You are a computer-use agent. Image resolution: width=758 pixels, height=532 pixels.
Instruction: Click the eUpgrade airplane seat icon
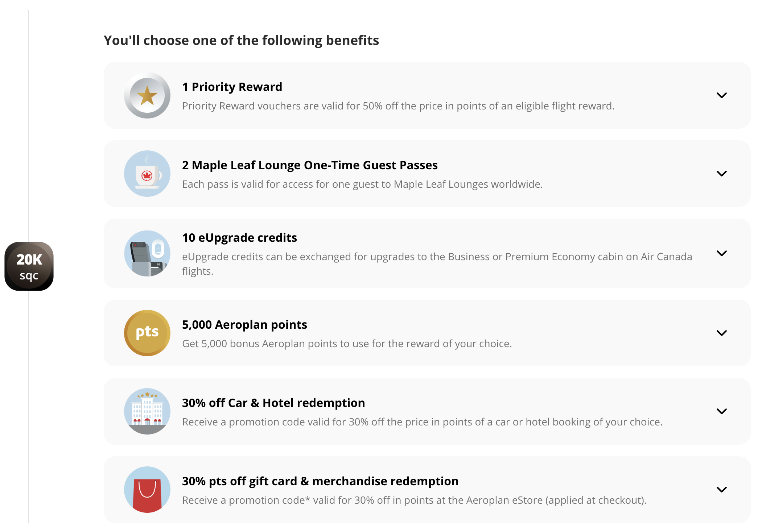coord(147,253)
